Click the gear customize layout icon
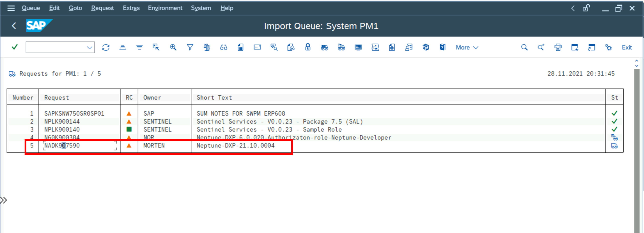644x233 pixels. 609,47
